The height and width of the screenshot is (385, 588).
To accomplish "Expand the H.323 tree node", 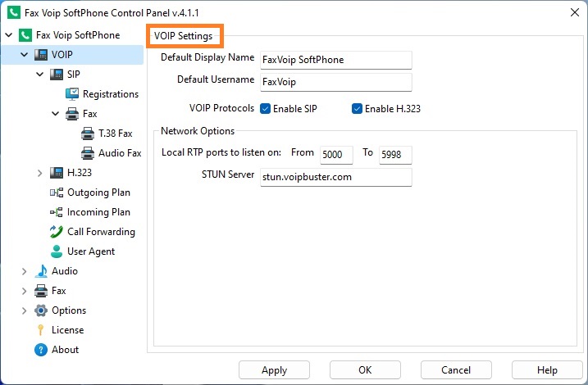I will [39, 173].
